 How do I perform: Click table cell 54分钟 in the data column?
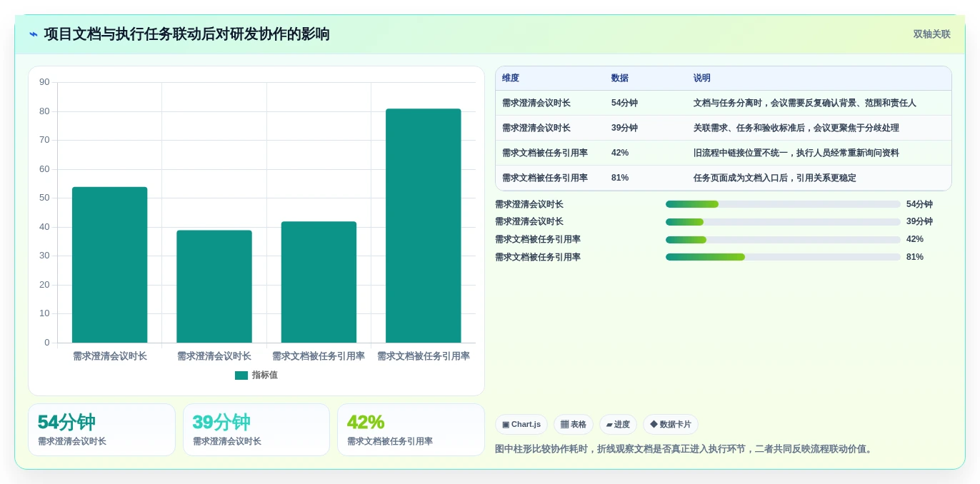(624, 103)
